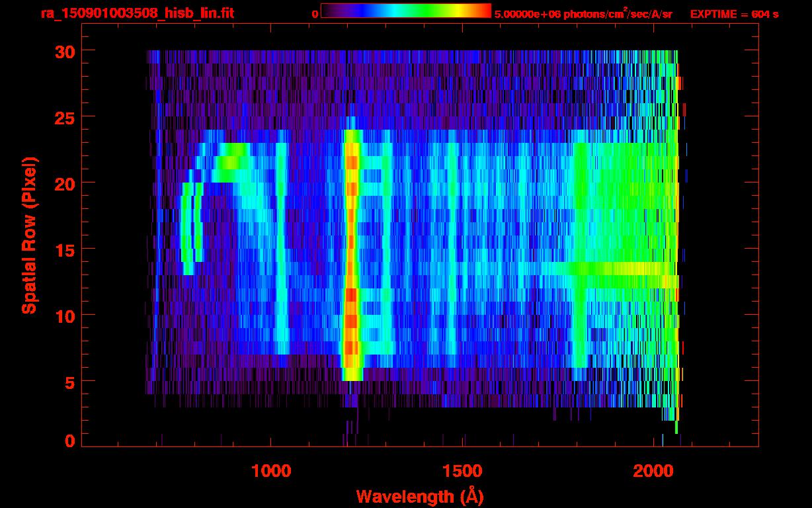Click the x-axis tick label 2000
Image resolution: width=812 pixels, height=508 pixels.
(654, 472)
